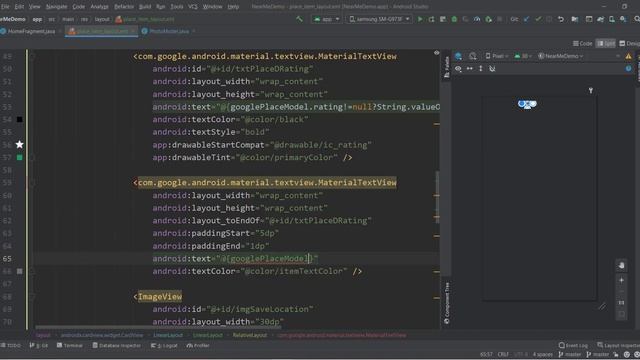This screenshot has height=360, width=640.
Task: Click the android:text line 65 value
Action: click(x=267, y=259)
